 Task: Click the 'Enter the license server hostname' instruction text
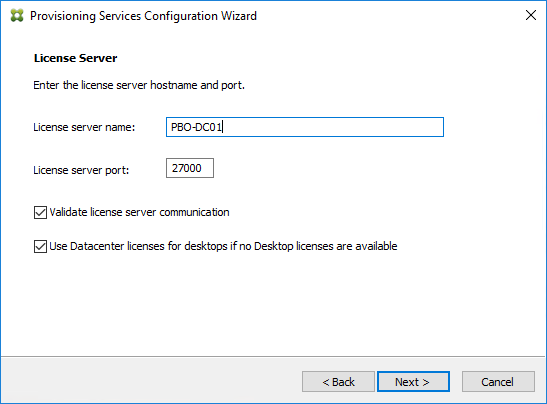(139, 85)
